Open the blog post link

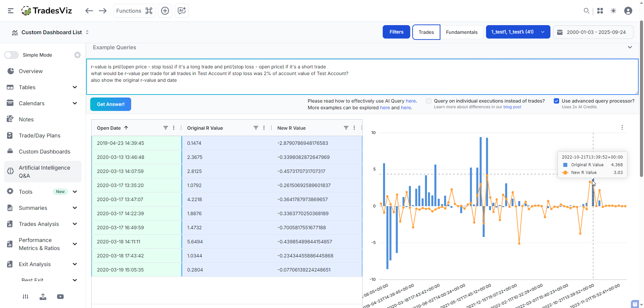512,107
